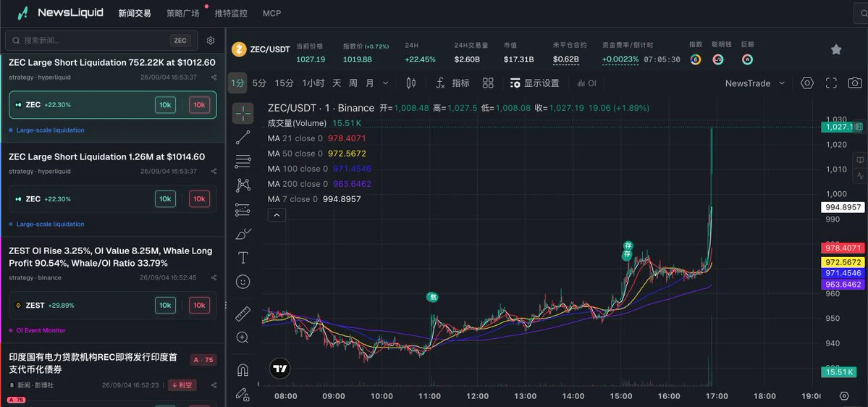Select the 周 weekly timeframe
This screenshot has height=407, width=868.
coord(353,83)
